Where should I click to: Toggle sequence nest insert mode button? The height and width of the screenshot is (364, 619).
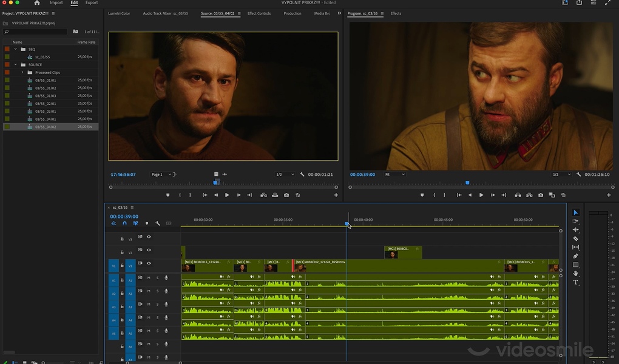113,223
